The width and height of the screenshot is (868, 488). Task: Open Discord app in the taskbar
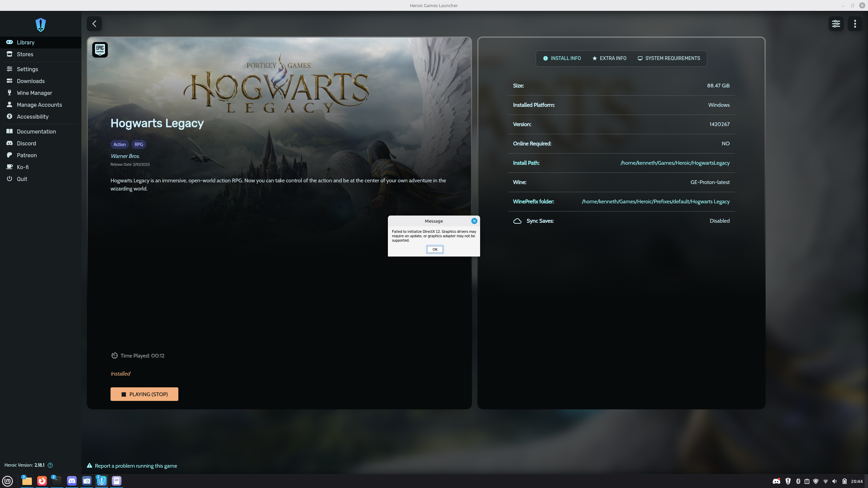pos(72,481)
